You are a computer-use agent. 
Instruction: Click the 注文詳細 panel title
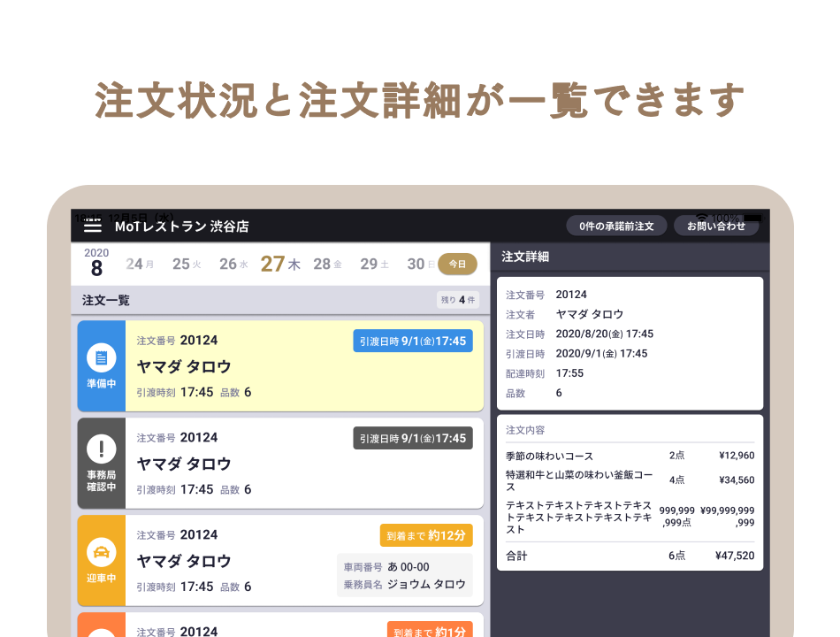[x=525, y=257]
